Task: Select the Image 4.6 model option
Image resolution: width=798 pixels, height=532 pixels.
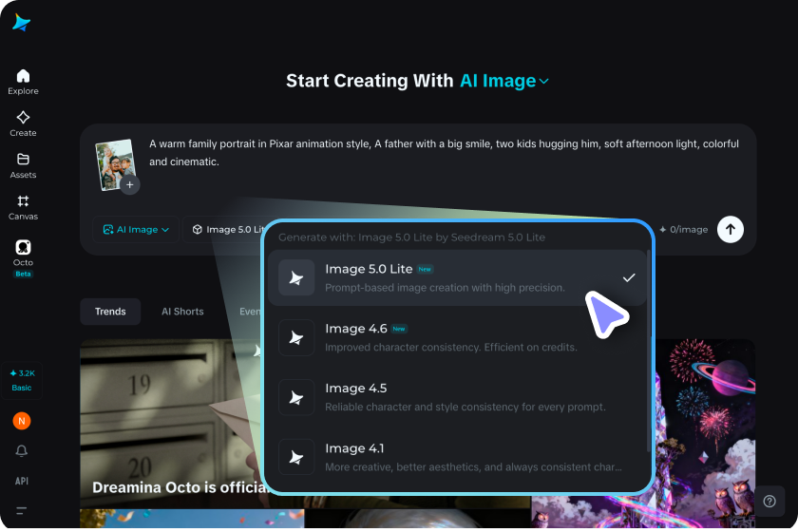Action: (457, 337)
